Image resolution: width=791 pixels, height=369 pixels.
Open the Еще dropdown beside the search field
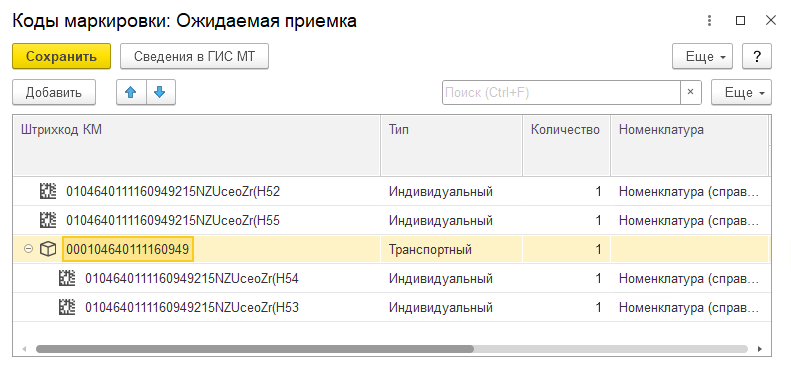tap(741, 92)
